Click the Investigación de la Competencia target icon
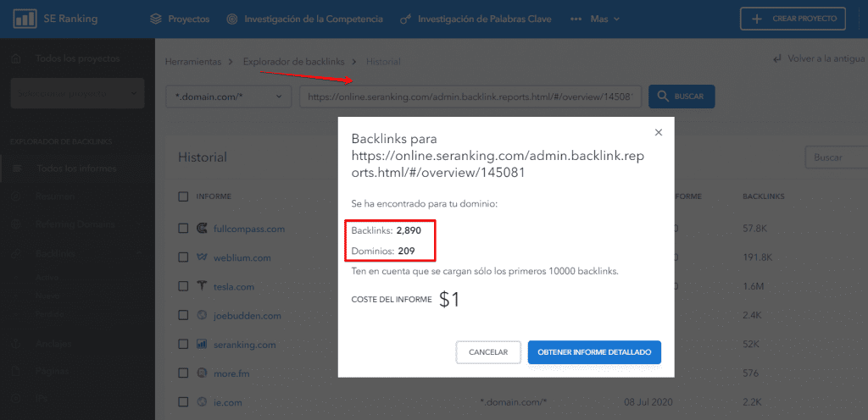The width and height of the screenshot is (868, 420). [x=232, y=19]
